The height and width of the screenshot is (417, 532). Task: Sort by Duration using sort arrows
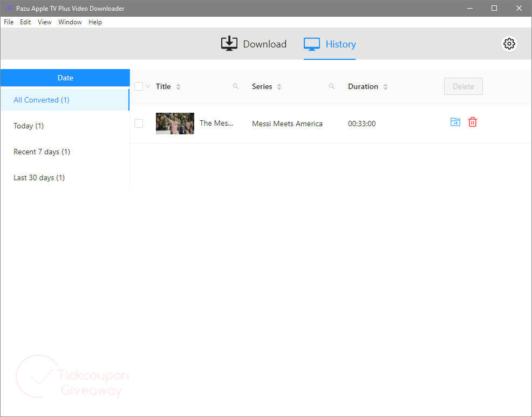[385, 87]
